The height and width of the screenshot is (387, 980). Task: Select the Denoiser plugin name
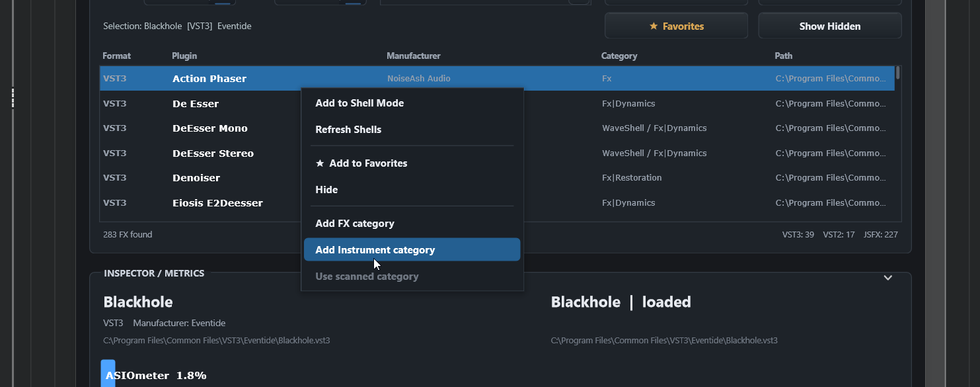click(196, 178)
